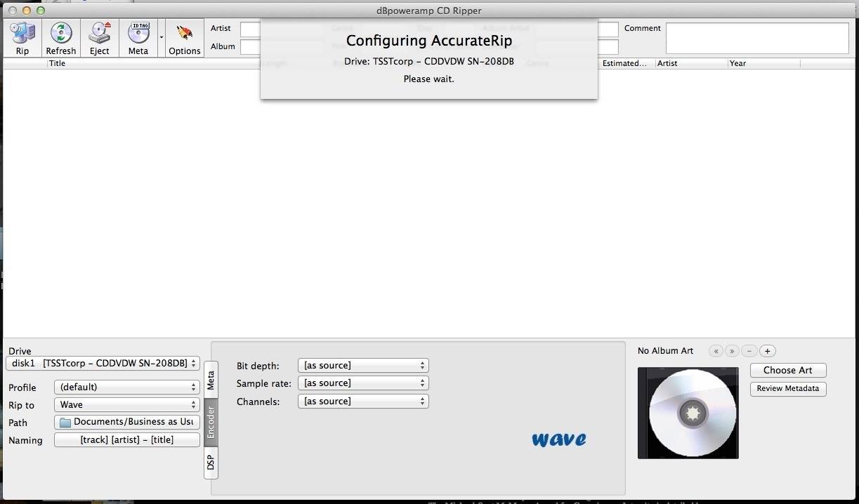Expand the Profile (default) dropdown
859x504 pixels.
coord(127,387)
